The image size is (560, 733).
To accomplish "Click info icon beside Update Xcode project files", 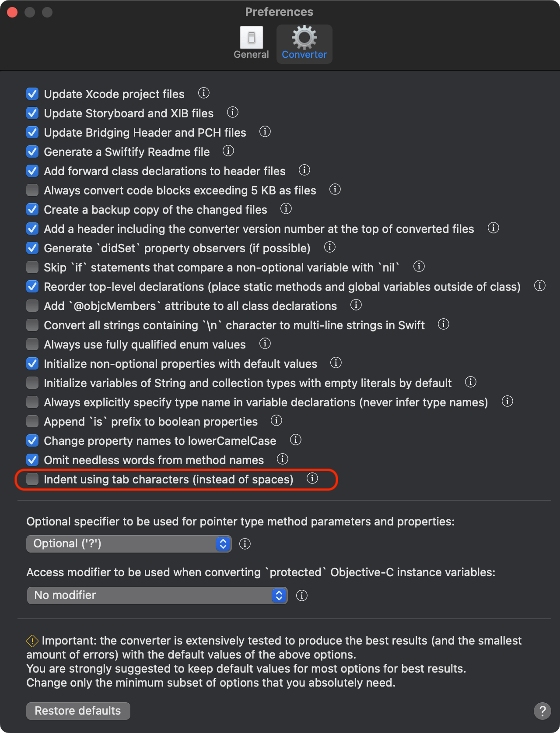I will (203, 93).
